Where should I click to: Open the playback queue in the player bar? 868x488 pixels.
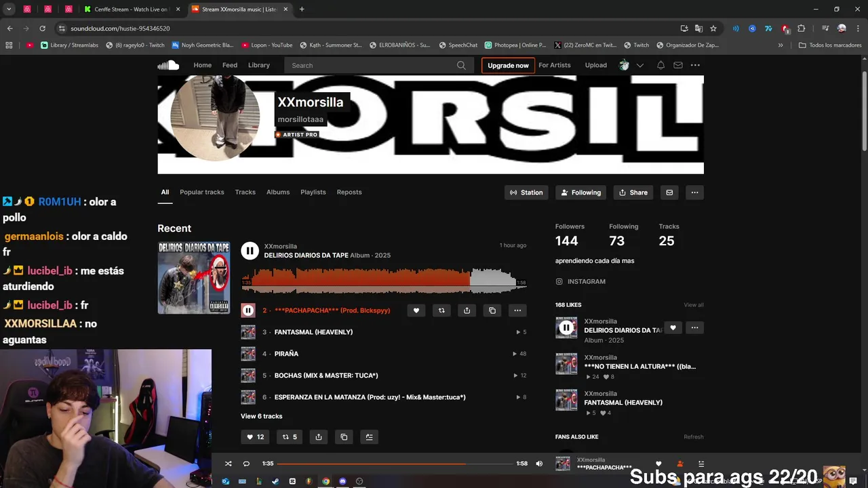(x=701, y=464)
